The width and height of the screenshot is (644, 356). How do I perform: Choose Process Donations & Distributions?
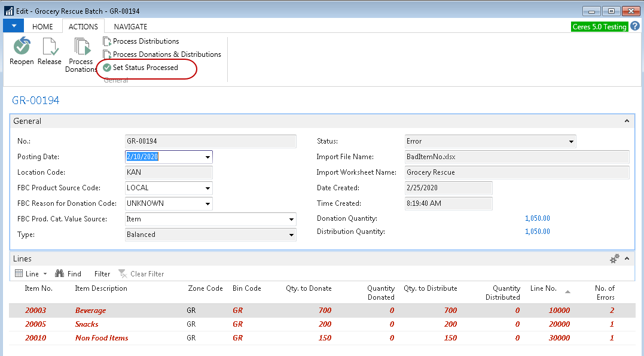click(166, 54)
